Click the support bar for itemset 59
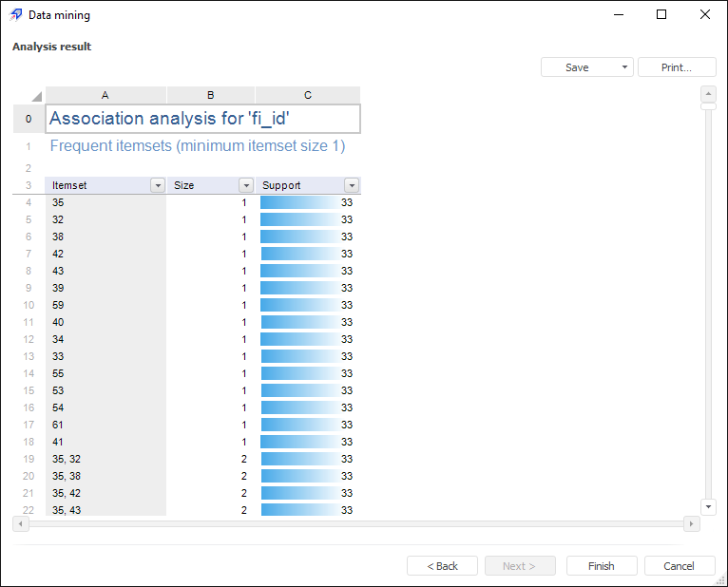The image size is (728, 587). point(306,305)
